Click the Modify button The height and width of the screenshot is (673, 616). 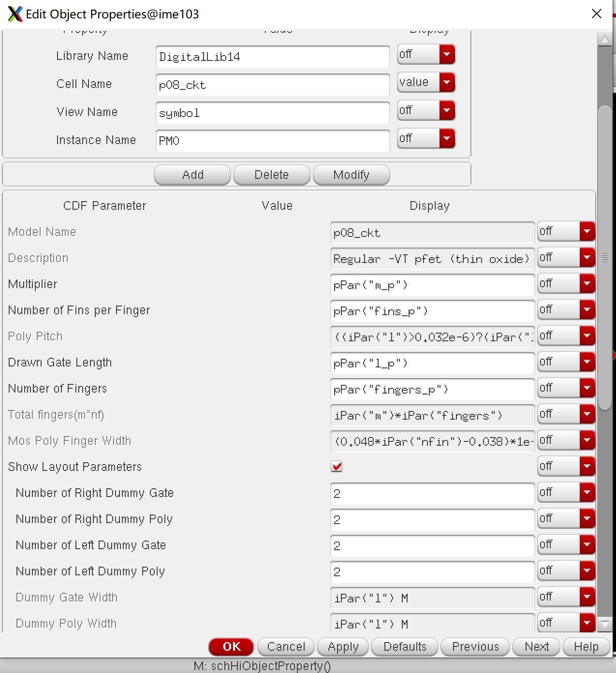351,175
